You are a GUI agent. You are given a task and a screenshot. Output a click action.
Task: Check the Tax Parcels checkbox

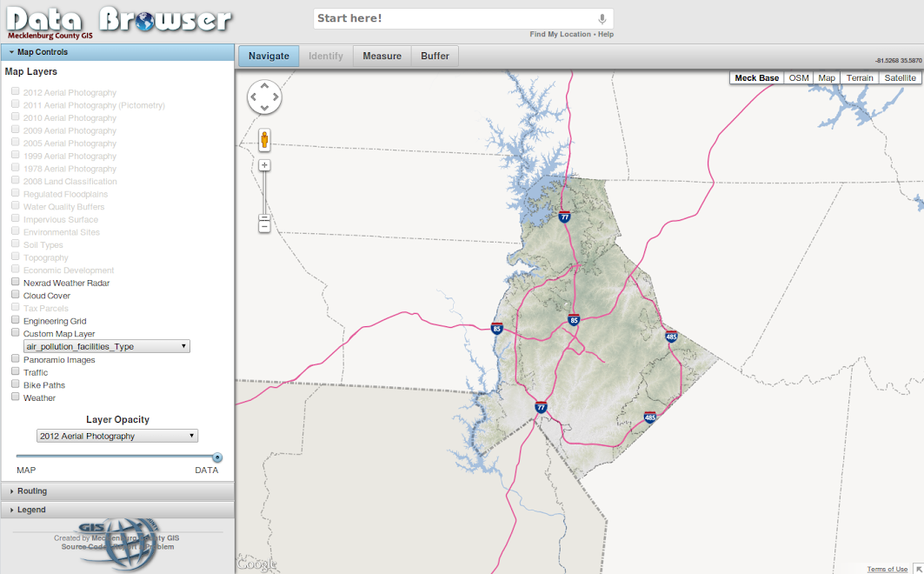click(x=16, y=307)
